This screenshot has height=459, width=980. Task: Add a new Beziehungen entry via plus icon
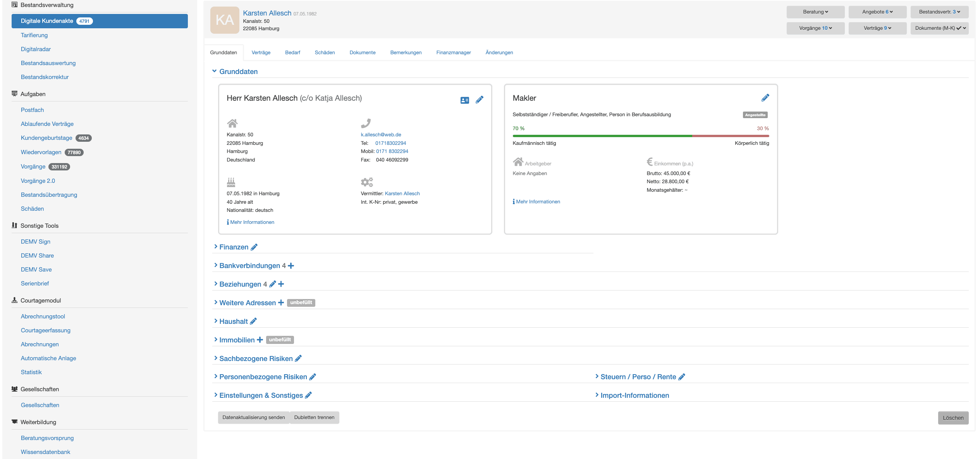281,284
